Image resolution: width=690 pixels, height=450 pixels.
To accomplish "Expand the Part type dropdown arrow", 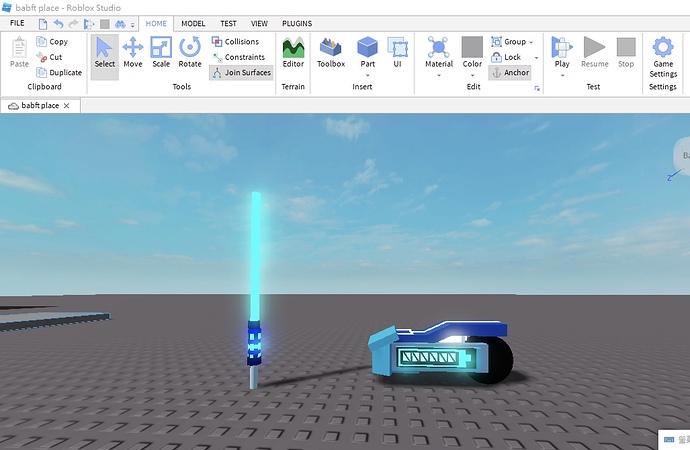I will tap(368, 75).
